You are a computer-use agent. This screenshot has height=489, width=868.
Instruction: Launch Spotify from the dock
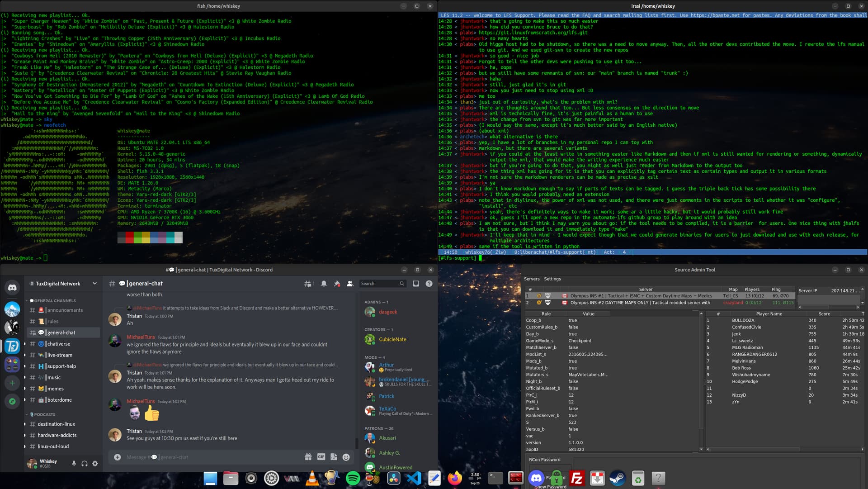pos(353,478)
